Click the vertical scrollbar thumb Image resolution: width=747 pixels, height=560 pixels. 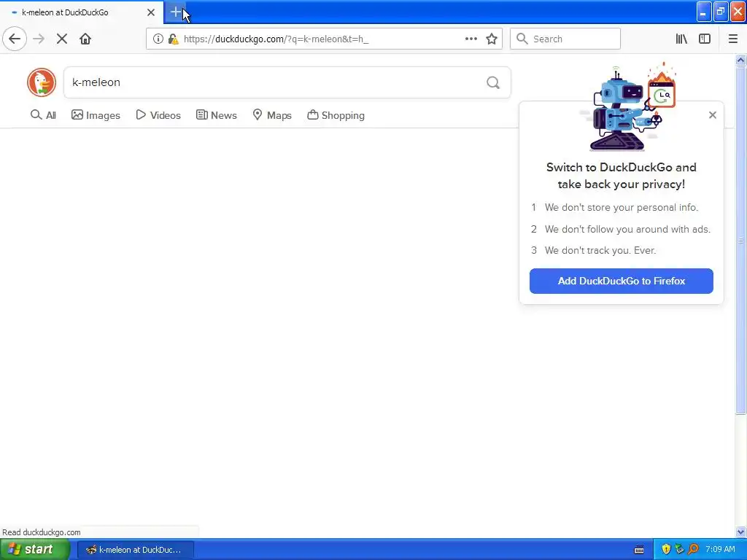[740, 241]
